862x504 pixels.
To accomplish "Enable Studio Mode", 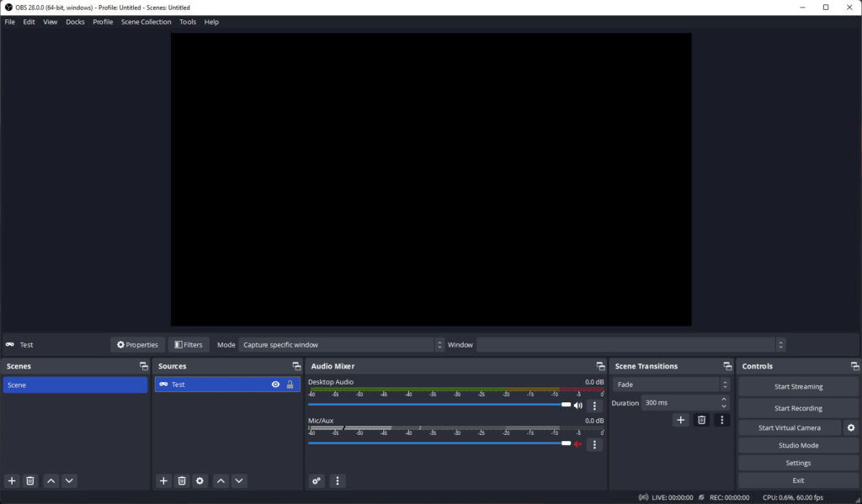I will (x=798, y=445).
